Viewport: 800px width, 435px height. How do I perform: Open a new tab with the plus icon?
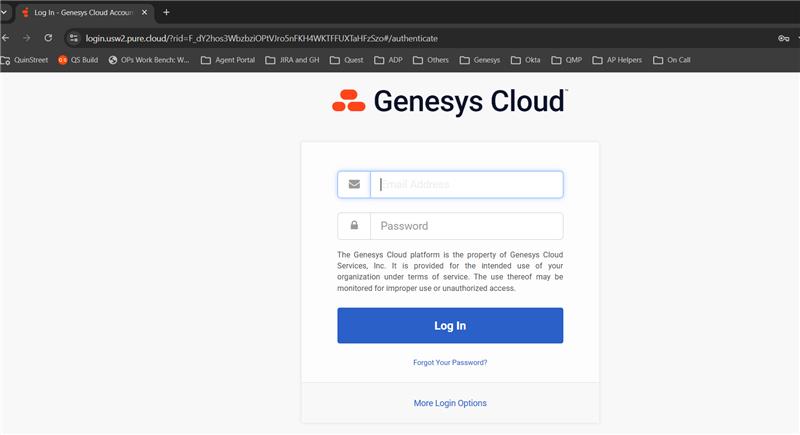166,12
